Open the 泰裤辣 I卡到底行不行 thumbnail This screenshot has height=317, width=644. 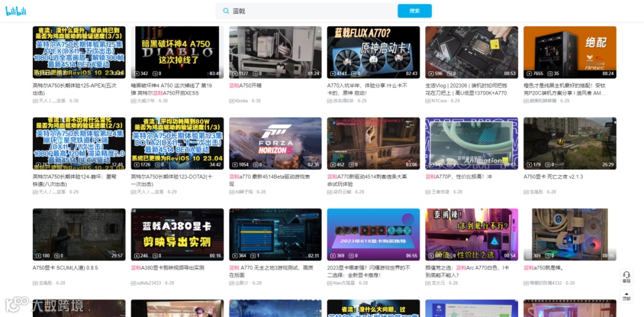472,234
